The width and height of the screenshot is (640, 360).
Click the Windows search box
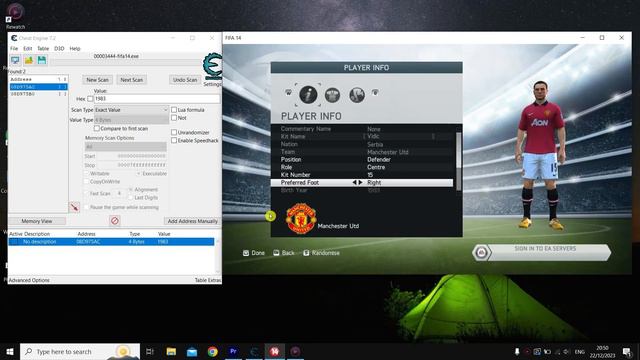80,351
